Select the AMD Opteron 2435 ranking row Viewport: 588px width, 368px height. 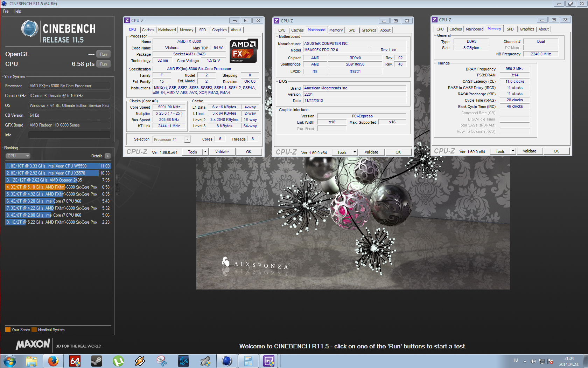pyautogui.click(x=58, y=180)
